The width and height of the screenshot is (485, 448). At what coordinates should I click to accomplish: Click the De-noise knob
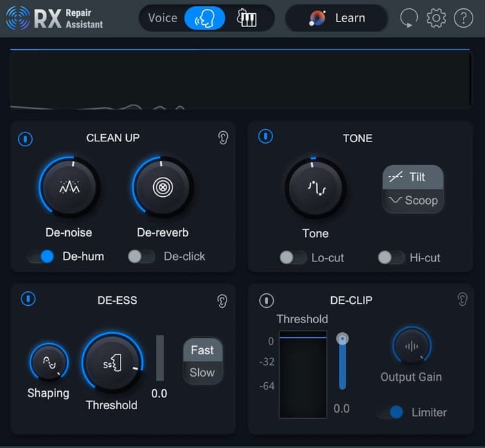click(69, 187)
